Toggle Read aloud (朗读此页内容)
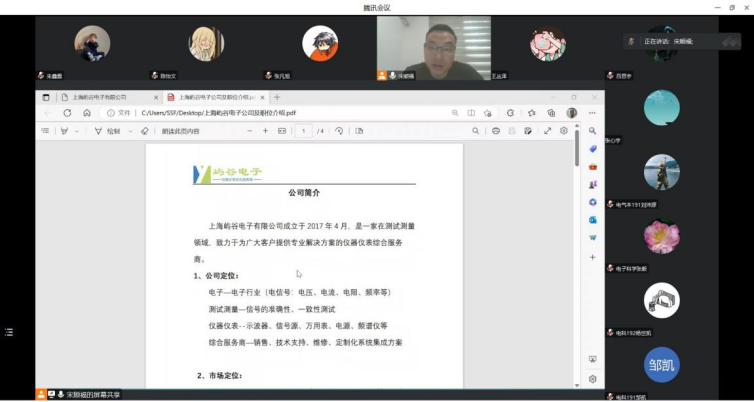Screen dimensions: 754x402 click(x=180, y=131)
